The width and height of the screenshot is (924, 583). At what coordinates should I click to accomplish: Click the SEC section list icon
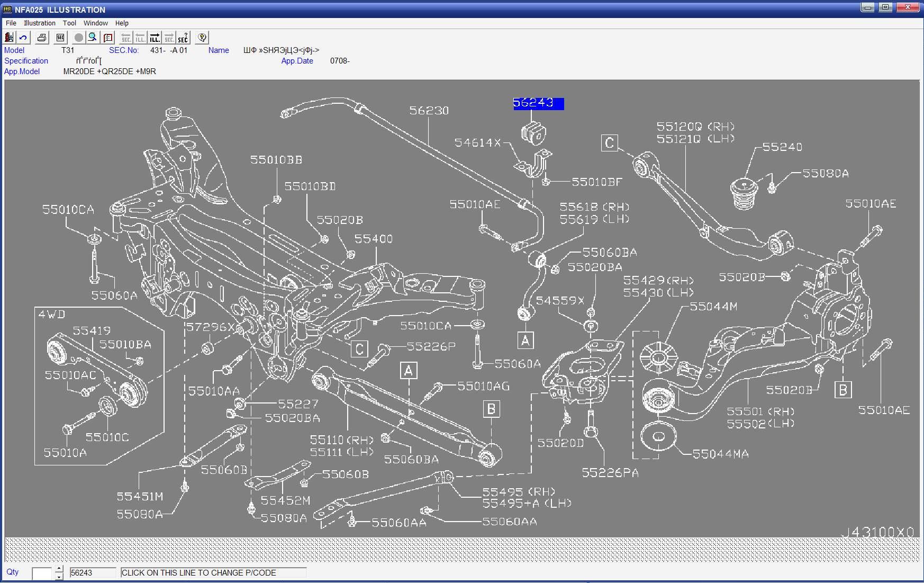(x=60, y=38)
